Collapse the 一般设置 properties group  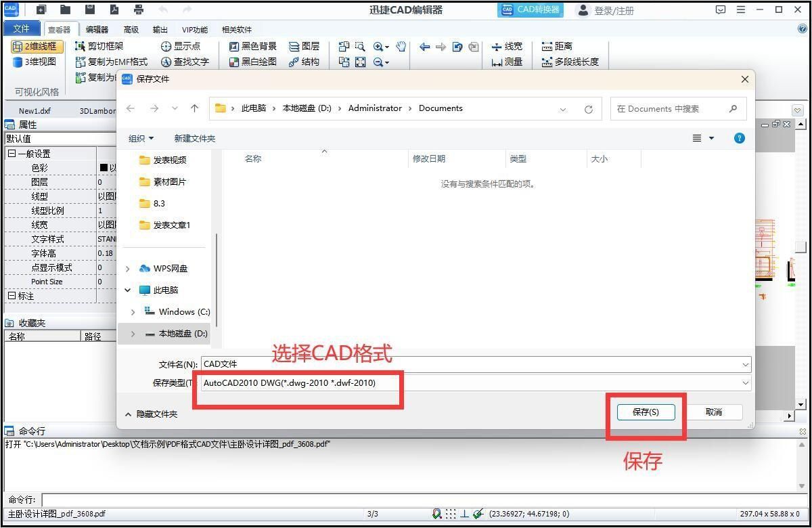(x=12, y=154)
